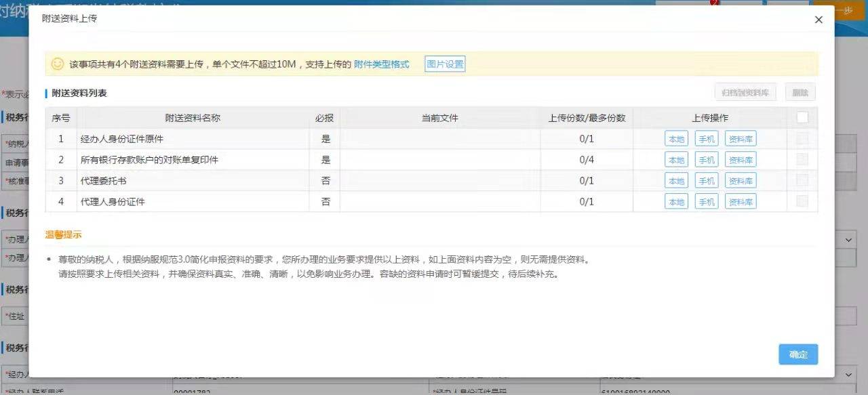Upload bank statement copies via 手机
The width and height of the screenshot is (868, 395).
click(x=706, y=159)
